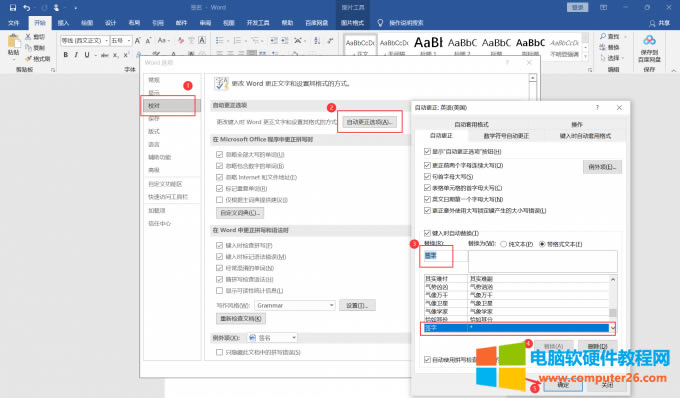Open the Find search icon
The image size is (680, 398).
click(603, 36)
